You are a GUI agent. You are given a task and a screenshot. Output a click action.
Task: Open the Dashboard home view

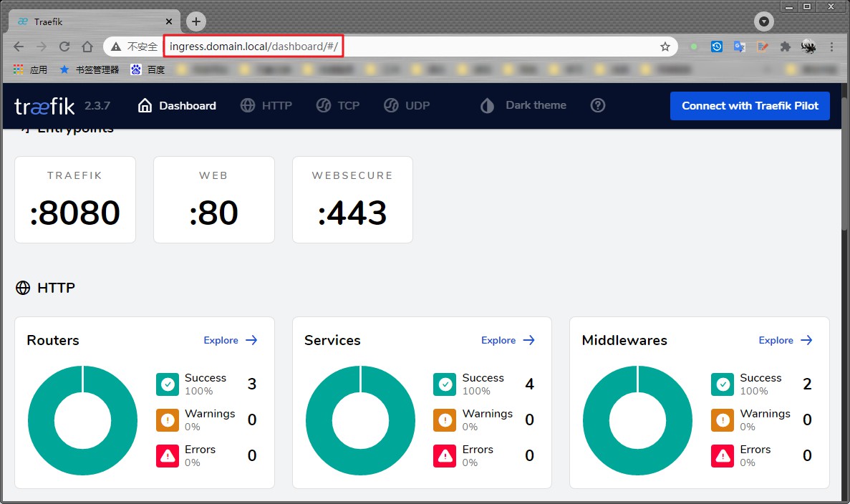point(177,106)
